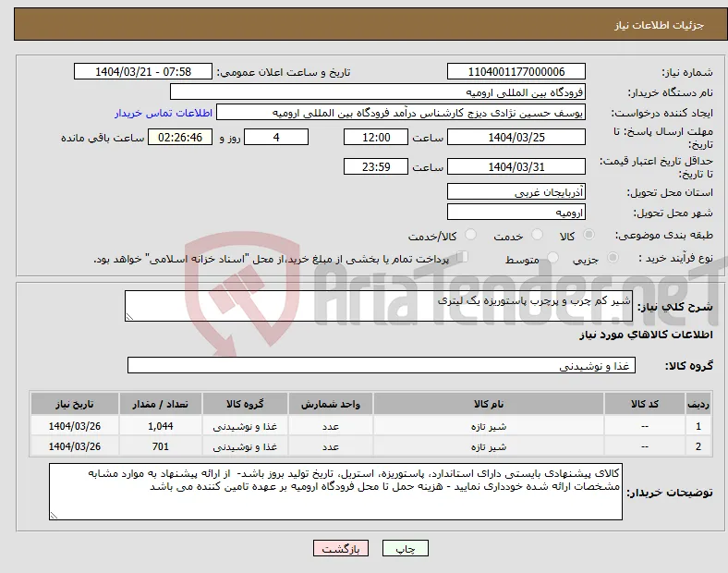This screenshot has width=728, height=573.
Task: Click the واحد شمارش column header
Action: [331, 404]
